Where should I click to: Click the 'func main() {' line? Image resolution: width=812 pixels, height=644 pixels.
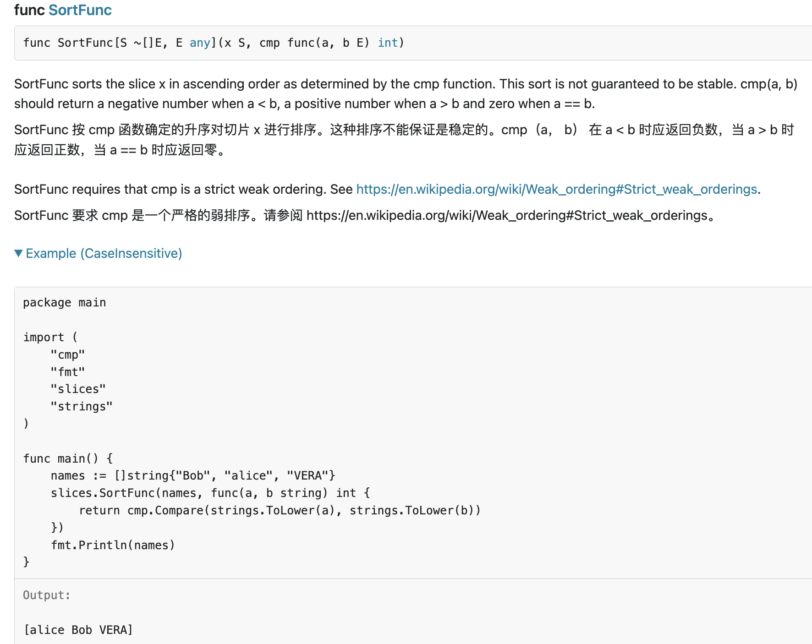point(68,458)
